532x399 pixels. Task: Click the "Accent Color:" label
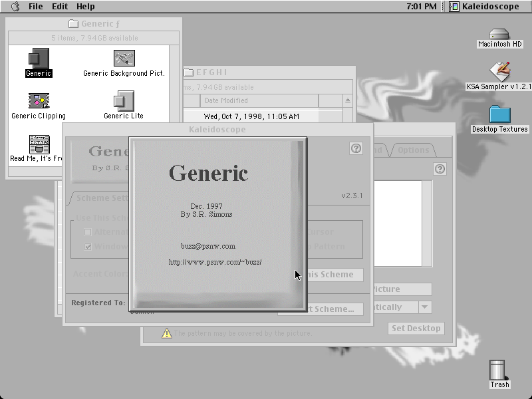point(100,274)
